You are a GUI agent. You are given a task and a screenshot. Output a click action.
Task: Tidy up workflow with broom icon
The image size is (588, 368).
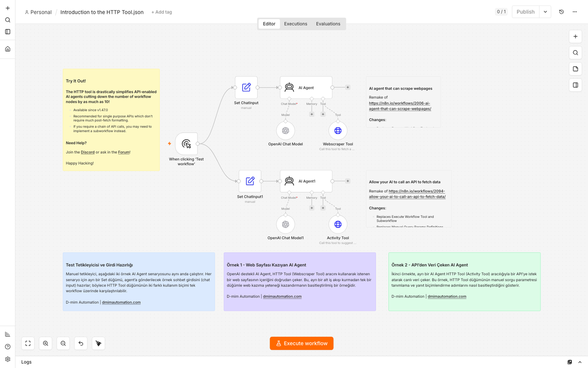point(98,343)
